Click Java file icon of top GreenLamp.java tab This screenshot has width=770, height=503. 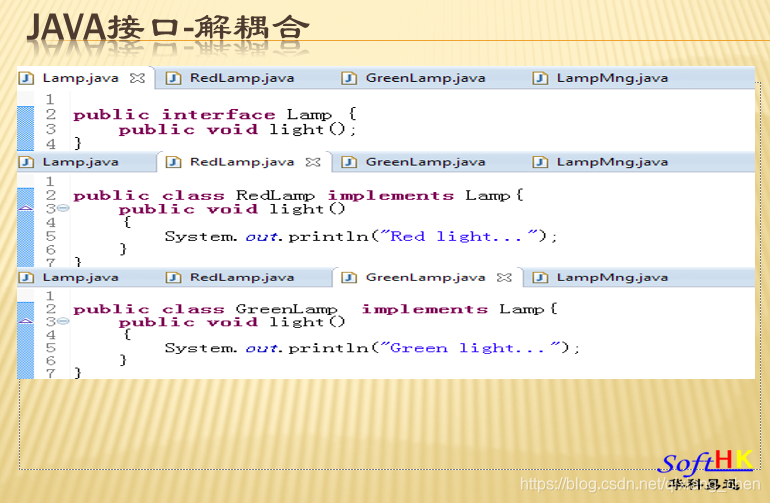click(x=349, y=78)
